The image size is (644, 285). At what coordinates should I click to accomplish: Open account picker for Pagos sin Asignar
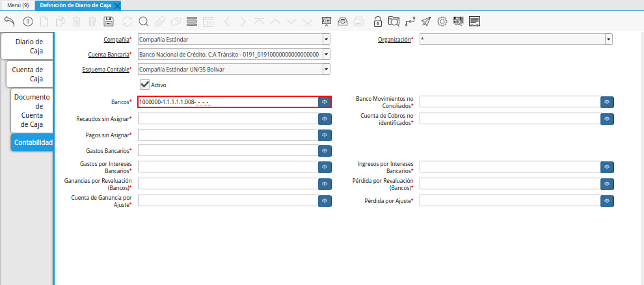tap(325, 135)
